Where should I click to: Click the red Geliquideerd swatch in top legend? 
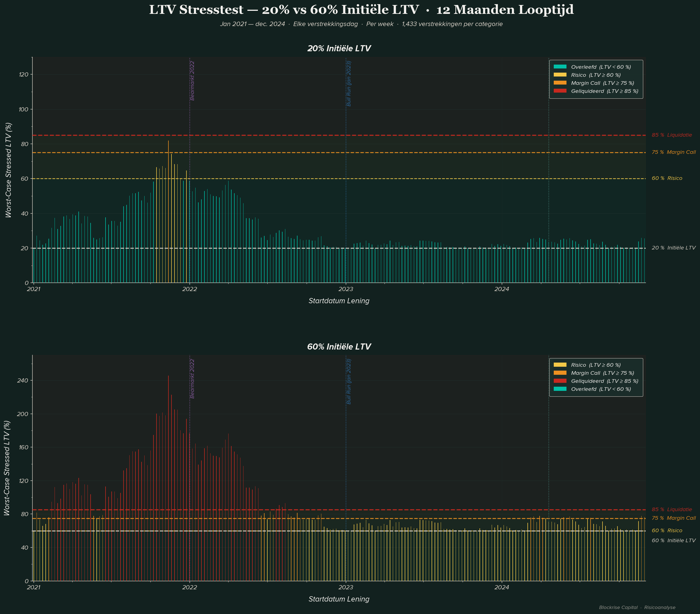tap(560, 91)
